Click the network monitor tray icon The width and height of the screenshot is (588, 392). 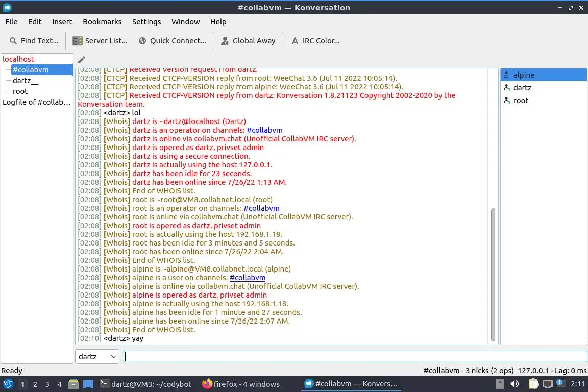click(548, 384)
